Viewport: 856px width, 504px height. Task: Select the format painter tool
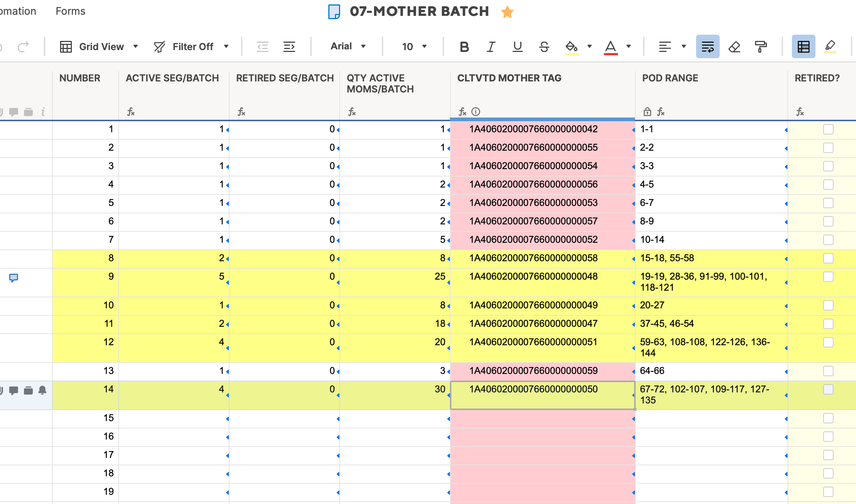pyautogui.click(x=761, y=47)
